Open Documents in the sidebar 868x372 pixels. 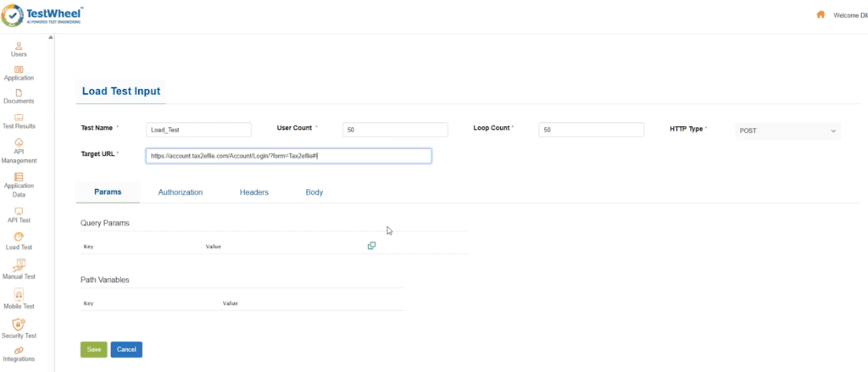pos(19,92)
